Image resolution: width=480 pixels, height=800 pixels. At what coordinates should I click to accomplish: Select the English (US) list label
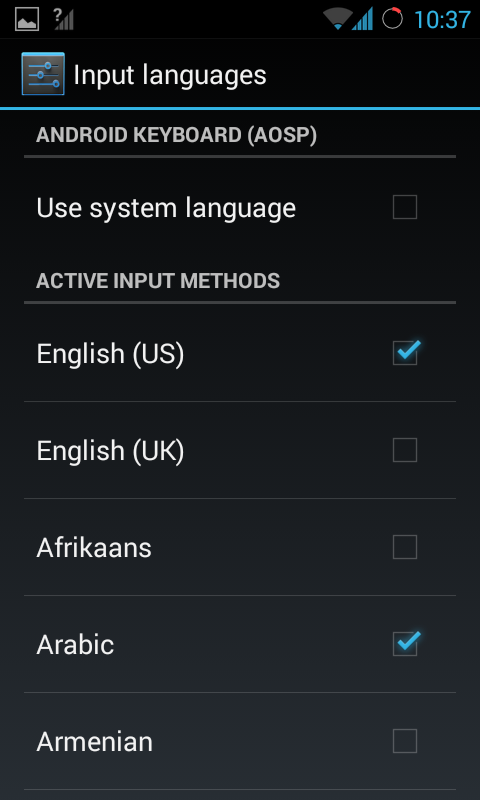[110, 354]
